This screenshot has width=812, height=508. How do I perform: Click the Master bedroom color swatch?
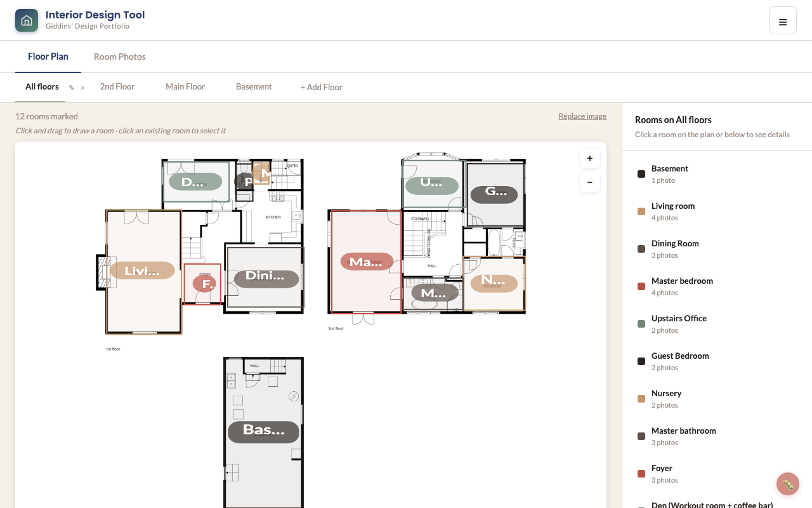coord(641,286)
